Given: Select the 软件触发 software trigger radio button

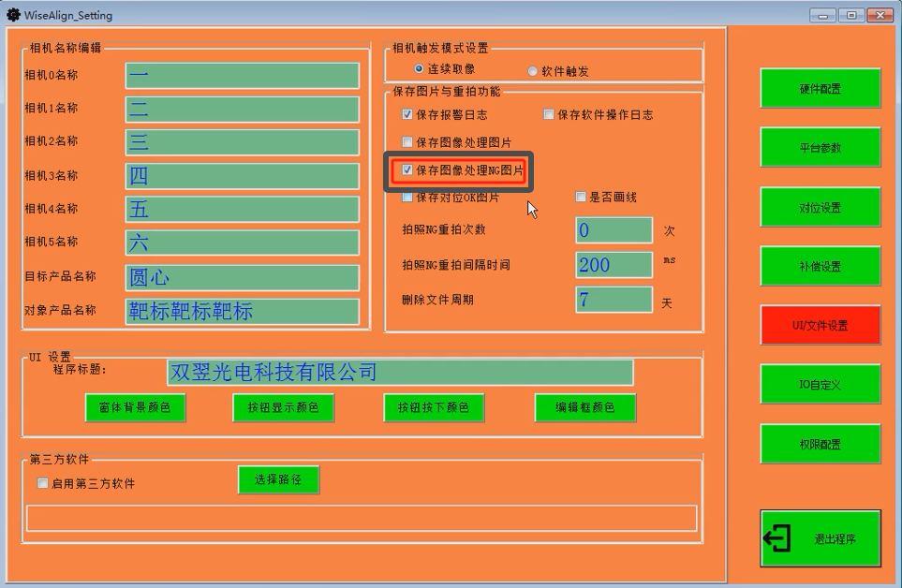Looking at the screenshot, I should [533, 71].
